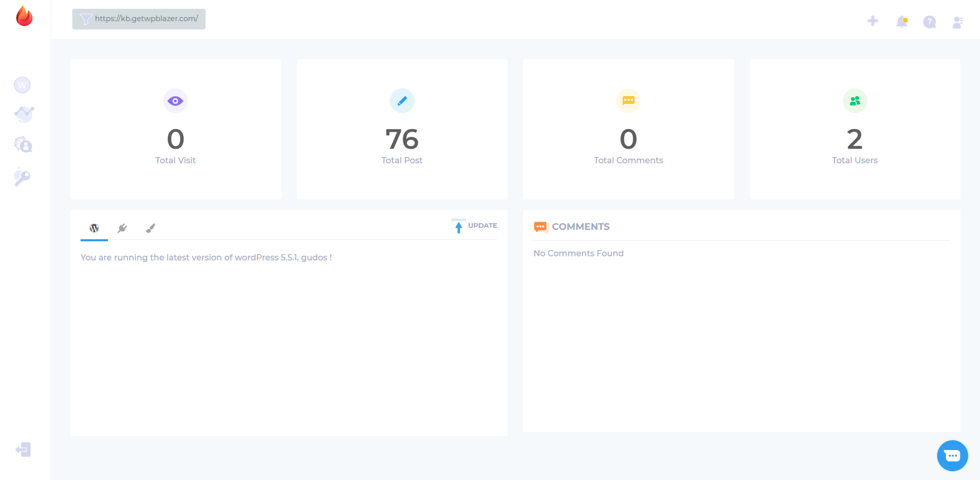Click the plus add icon
Image resolution: width=980 pixels, height=480 pixels.
[873, 21]
